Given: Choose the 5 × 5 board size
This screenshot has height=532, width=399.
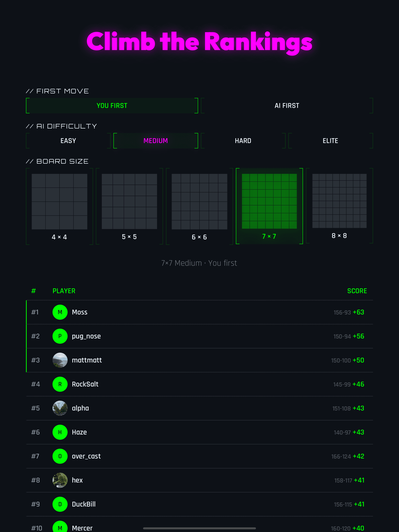Looking at the screenshot, I should pyautogui.click(x=129, y=202).
